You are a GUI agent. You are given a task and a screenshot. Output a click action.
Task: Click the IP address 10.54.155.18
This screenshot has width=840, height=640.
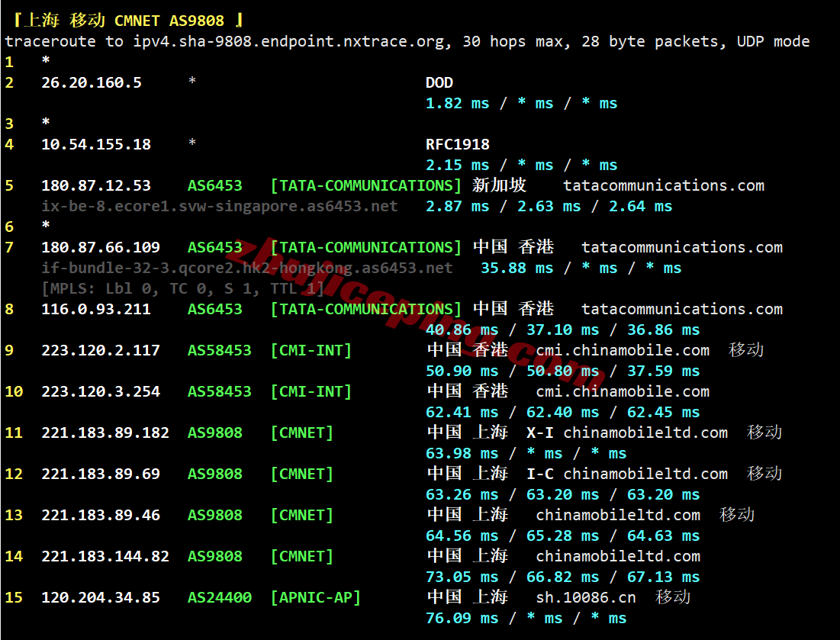click(96, 145)
